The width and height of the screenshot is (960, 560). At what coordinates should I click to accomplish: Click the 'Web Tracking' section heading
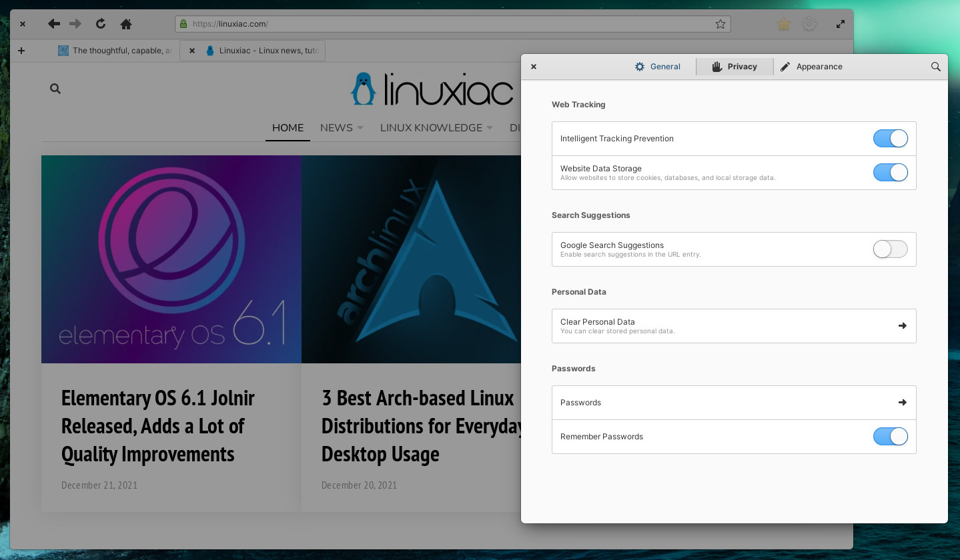click(578, 105)
